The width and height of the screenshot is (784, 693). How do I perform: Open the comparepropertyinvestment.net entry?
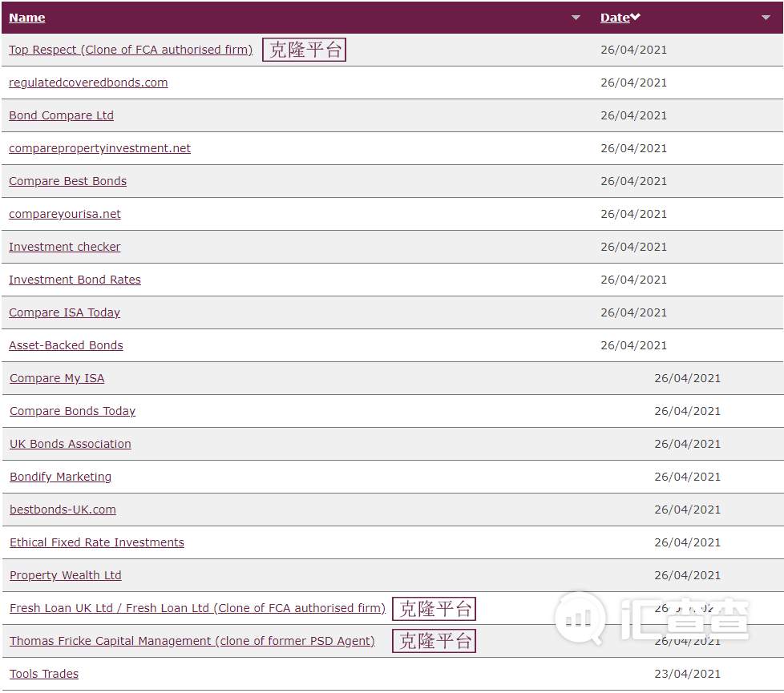click(100, 148)
